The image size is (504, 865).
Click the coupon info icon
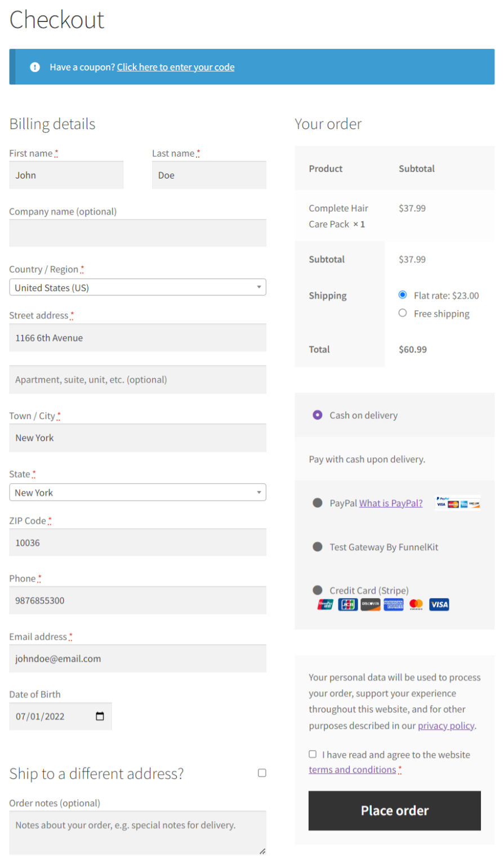tap(35, 66)
